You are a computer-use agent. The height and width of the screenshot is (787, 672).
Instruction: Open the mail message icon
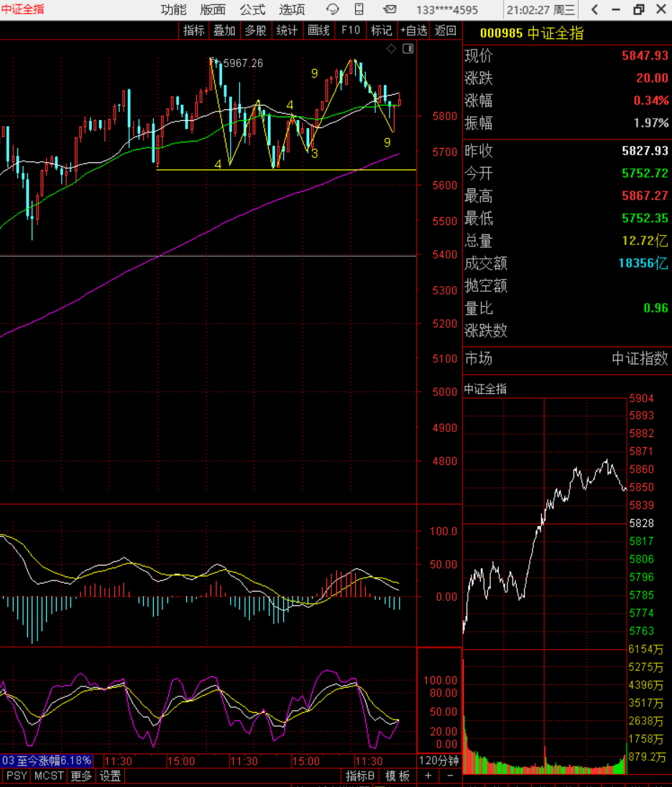(390, 9)
